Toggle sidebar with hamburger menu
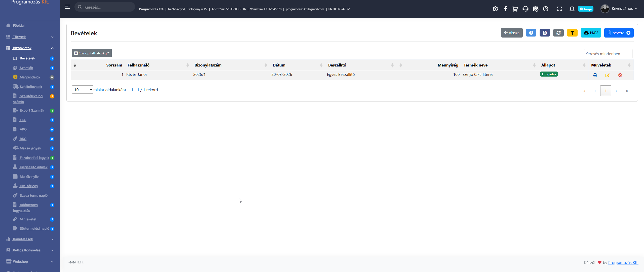644x272 pixels. click(x=67, y=7)
